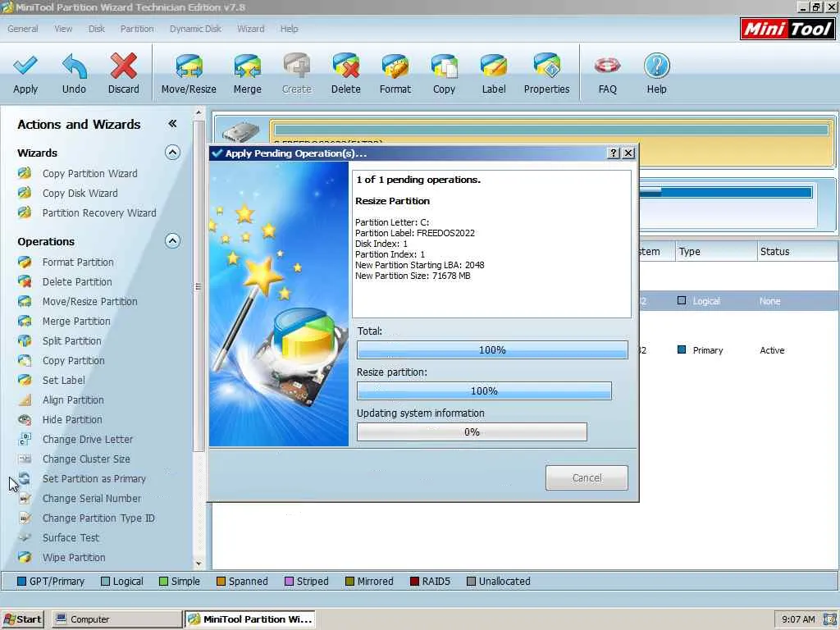Choose Hide Partition operation

(x=72, y=420)
